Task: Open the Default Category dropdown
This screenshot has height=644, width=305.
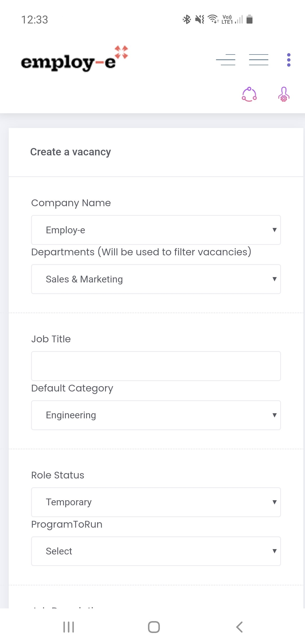Action: point(156,415)
